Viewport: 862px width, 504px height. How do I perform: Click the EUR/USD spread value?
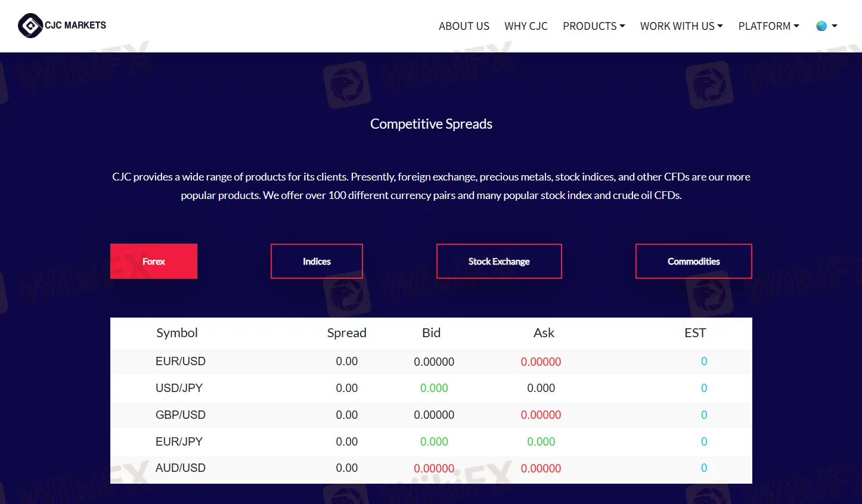click(x=347, y=362)
